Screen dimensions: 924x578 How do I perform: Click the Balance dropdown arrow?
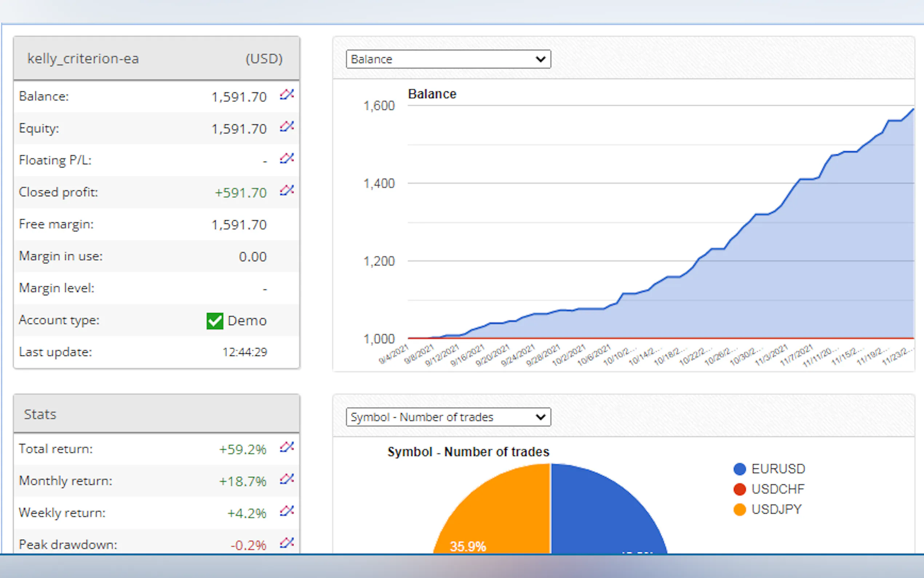click(540, 59)
